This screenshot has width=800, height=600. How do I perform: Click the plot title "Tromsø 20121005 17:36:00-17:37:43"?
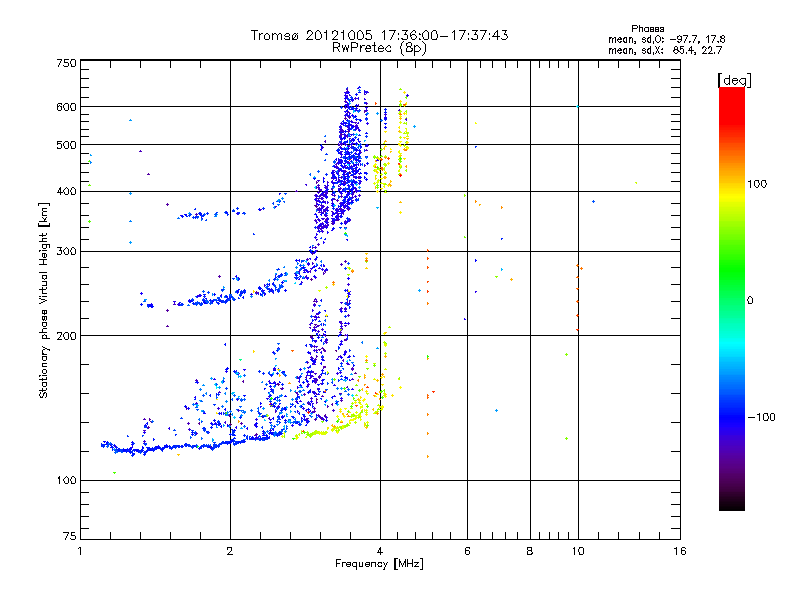tap(379, 35)
